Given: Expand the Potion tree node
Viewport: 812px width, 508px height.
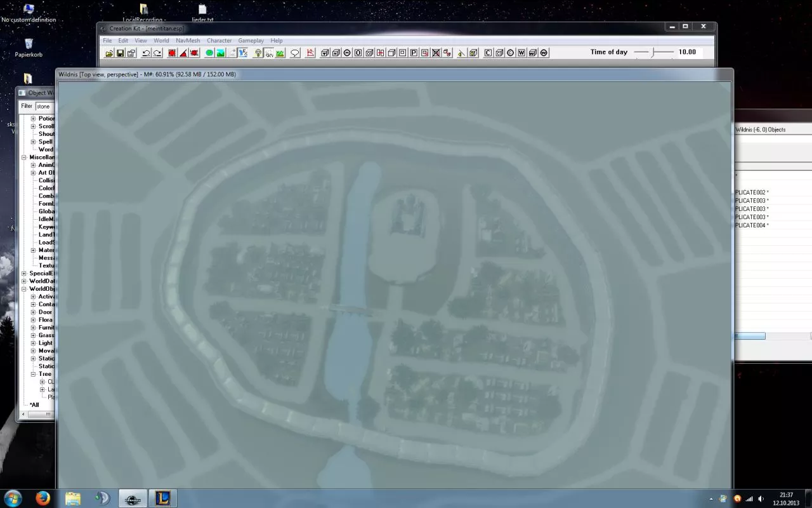Looking at the screenshot, I should click(33, 119).
